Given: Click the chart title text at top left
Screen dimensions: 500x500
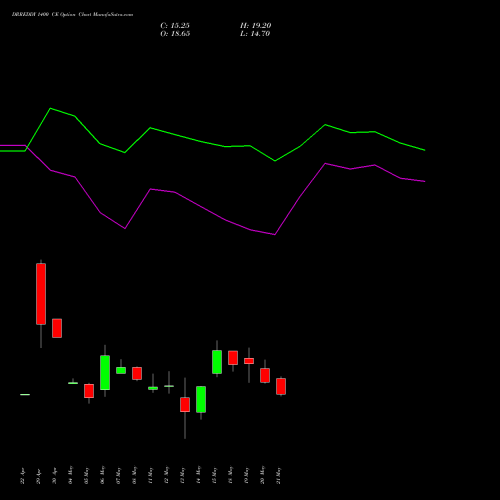Looking at the screenshot, I should pyautogui.click(x=72, y=15).
